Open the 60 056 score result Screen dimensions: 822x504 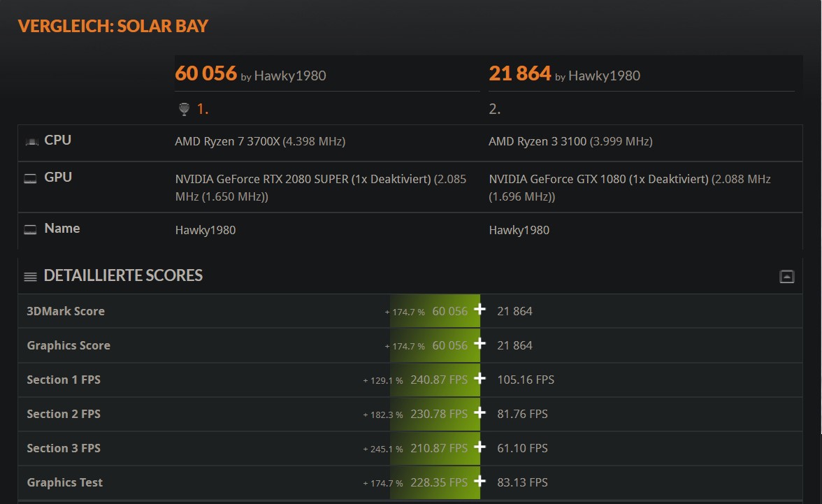[206, 73]
